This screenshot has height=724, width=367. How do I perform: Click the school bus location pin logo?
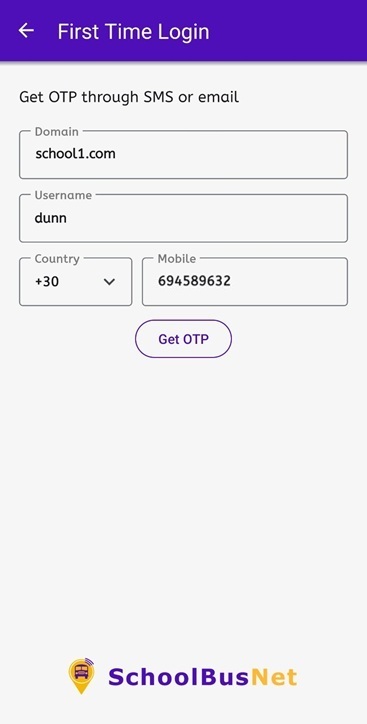coord(81,676)
